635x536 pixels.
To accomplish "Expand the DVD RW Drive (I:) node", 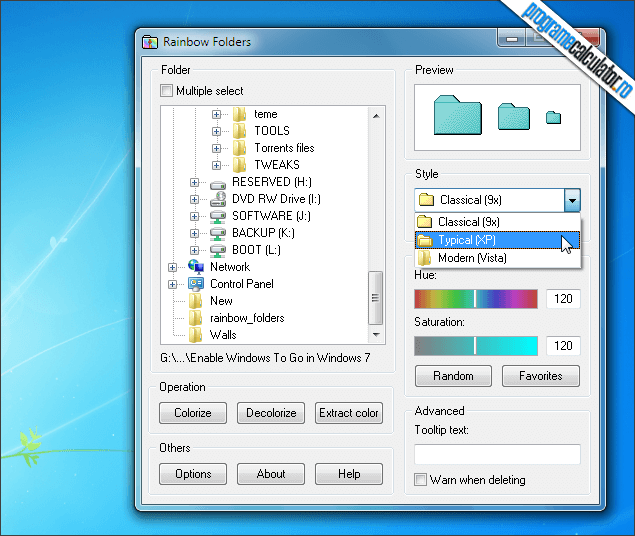I will tap(194, 200).
